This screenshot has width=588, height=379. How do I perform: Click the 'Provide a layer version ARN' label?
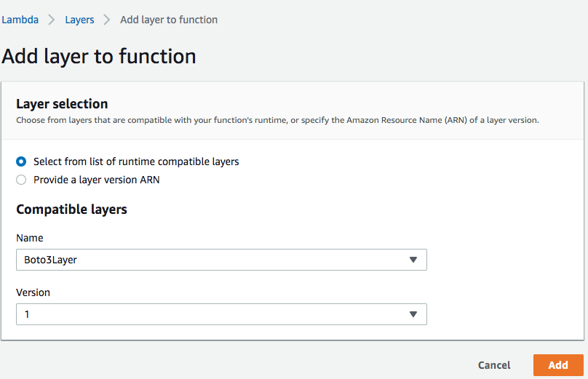point(96,180)
